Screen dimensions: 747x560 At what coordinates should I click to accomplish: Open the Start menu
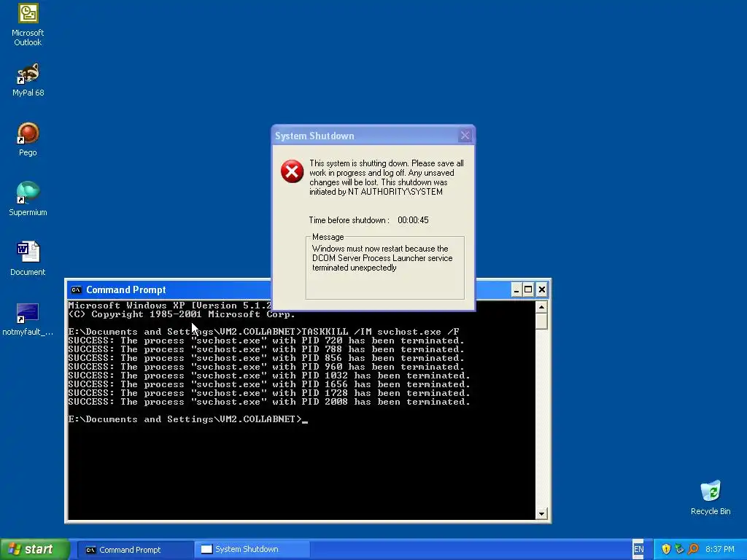35,549
